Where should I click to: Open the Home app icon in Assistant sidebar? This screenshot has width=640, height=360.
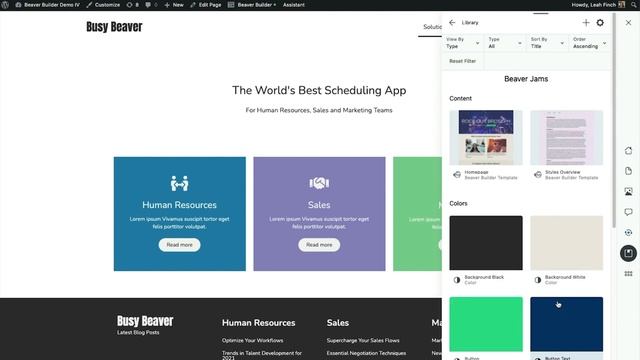pos(629,151)
